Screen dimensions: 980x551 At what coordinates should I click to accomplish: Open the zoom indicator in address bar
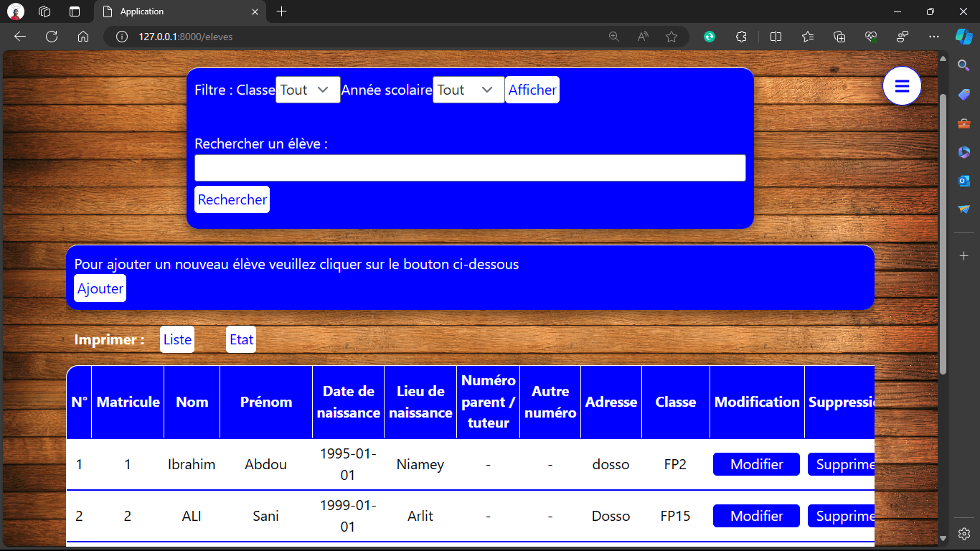tap(614, 37)
